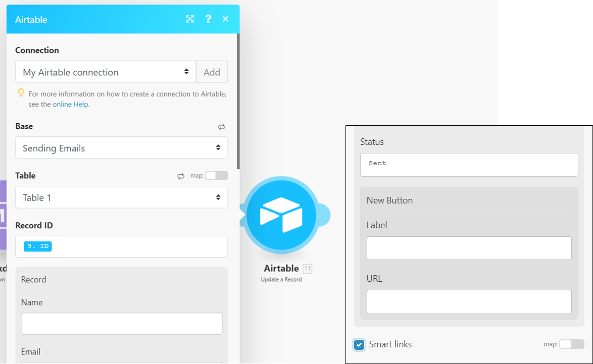This screenshot has width=593, height=364.
Task: Click the Name input field
Action: click(122, 324)
